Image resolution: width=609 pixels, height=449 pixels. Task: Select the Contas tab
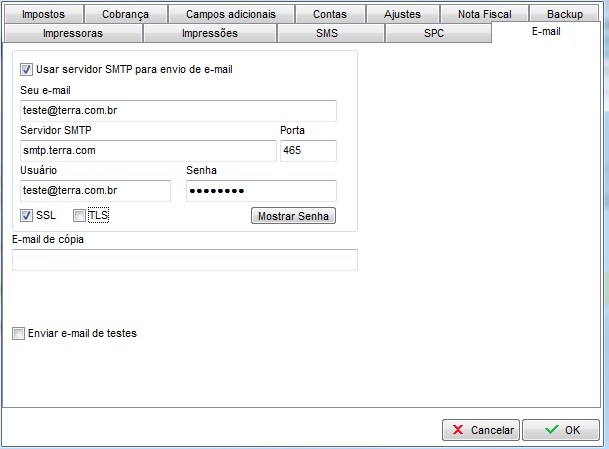point(330,15)
